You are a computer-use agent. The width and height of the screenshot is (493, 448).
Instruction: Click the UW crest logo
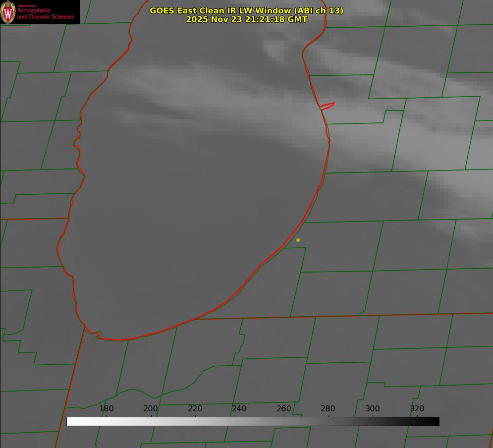8,12
